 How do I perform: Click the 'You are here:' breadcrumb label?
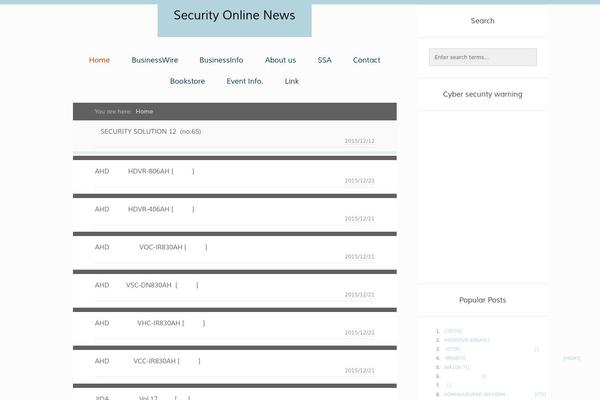coord(113,111)
